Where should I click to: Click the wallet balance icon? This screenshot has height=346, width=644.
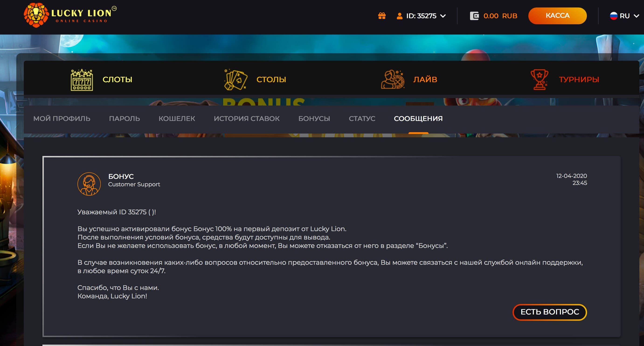point(474,16)
